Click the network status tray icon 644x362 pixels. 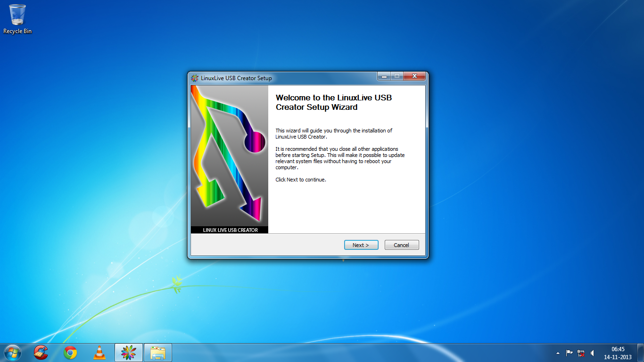[581, 353]
